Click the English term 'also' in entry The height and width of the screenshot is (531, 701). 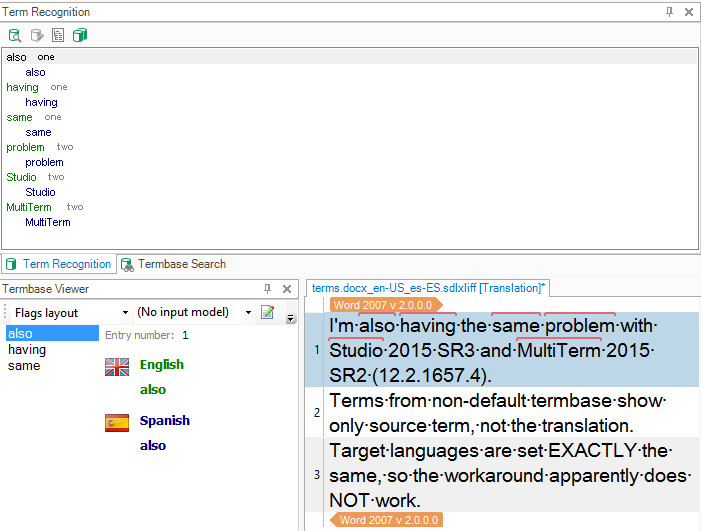point(153,390)
